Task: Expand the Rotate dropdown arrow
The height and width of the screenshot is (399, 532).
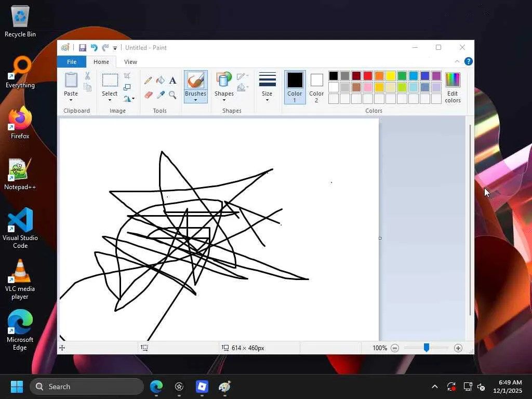Action: coord(134,99)
